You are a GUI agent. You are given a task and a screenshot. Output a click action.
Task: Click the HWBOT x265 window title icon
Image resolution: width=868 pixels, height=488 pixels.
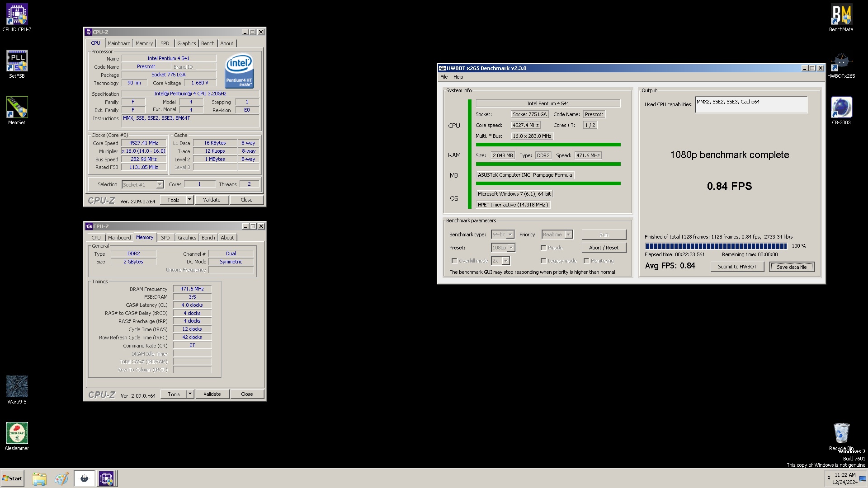point(442,68)
